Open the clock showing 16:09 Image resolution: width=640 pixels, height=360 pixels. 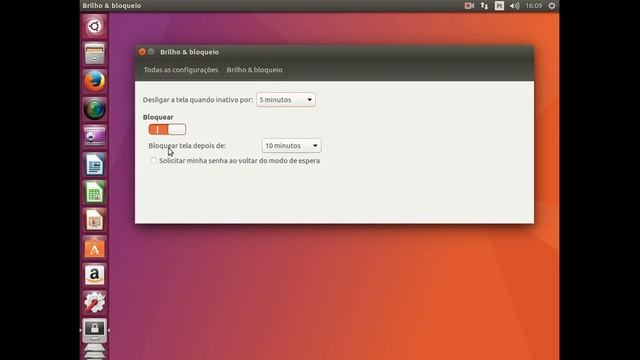(x=533, y=6)
